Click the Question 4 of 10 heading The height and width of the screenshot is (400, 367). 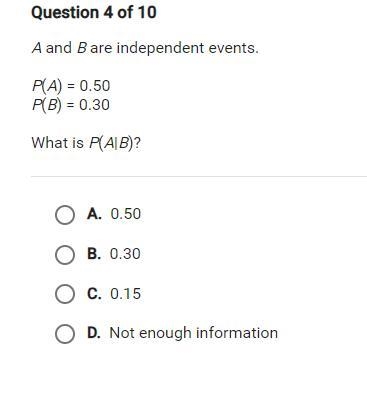click(x=94, y=13)
